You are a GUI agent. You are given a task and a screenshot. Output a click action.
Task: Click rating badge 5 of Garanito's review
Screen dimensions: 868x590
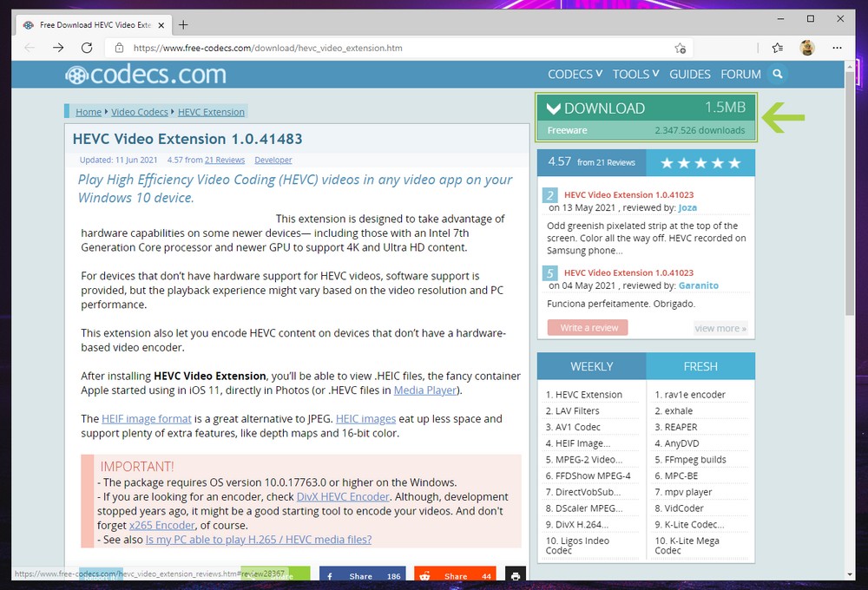click(549, 273)
